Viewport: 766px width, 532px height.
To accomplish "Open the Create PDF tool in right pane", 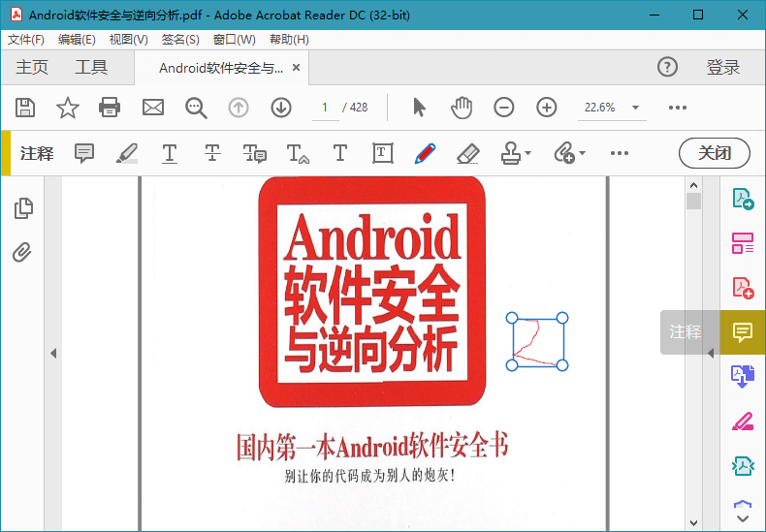I will [x=743, y=288].
